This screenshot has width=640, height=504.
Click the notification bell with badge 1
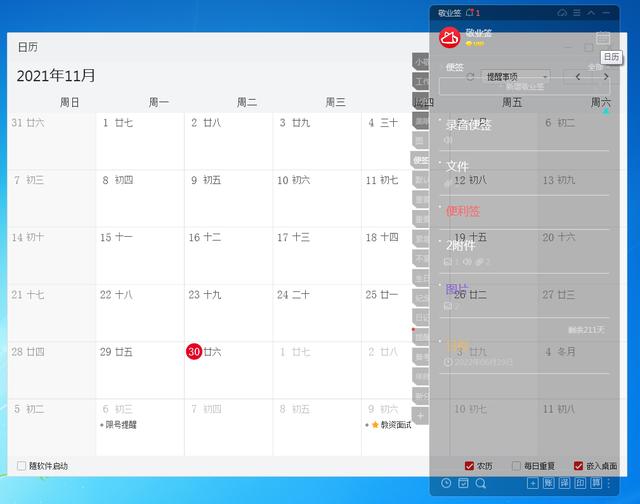473,13
